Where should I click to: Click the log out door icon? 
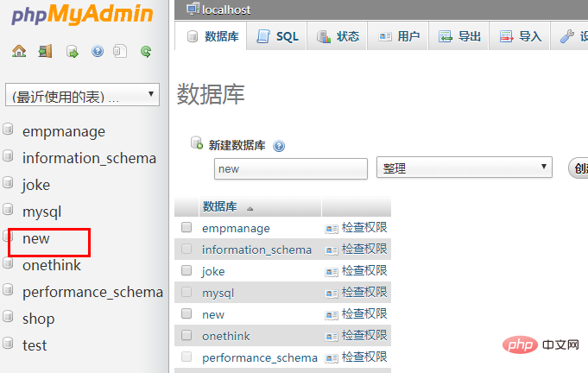[45, 51]
